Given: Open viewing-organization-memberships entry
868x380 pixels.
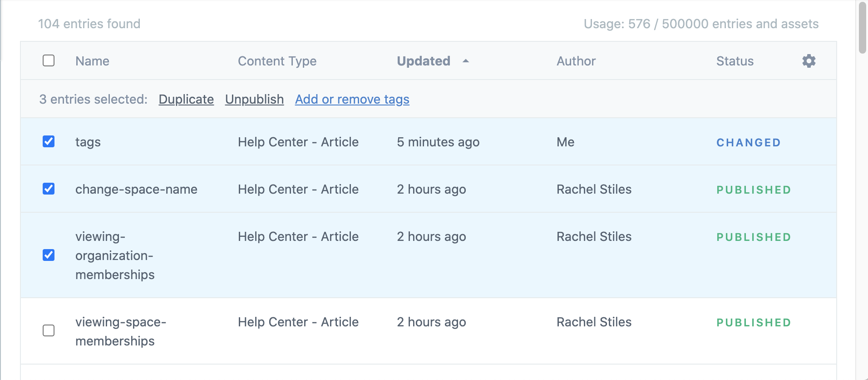Looking at the screenshot, I should tap(115, 255).
